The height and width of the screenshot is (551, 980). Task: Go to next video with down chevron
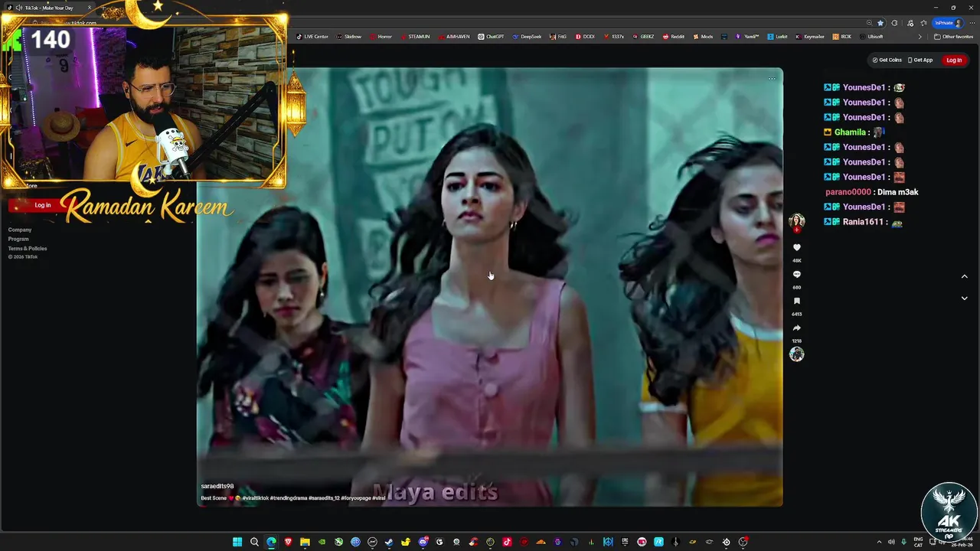[x=964, y=298]
